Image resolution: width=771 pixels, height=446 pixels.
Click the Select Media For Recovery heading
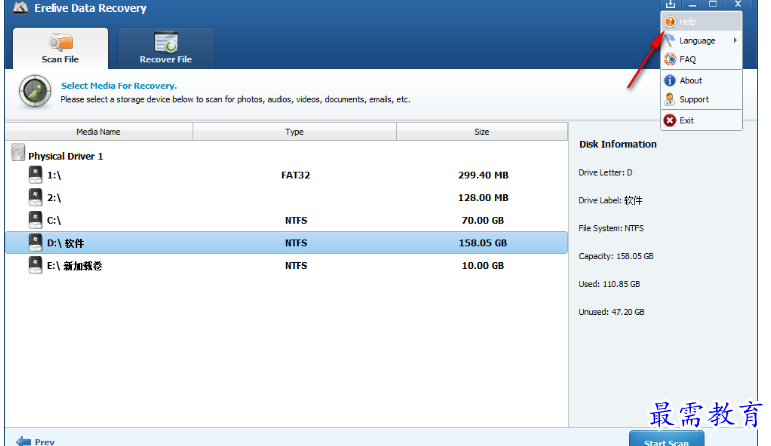tap(119, 86)
